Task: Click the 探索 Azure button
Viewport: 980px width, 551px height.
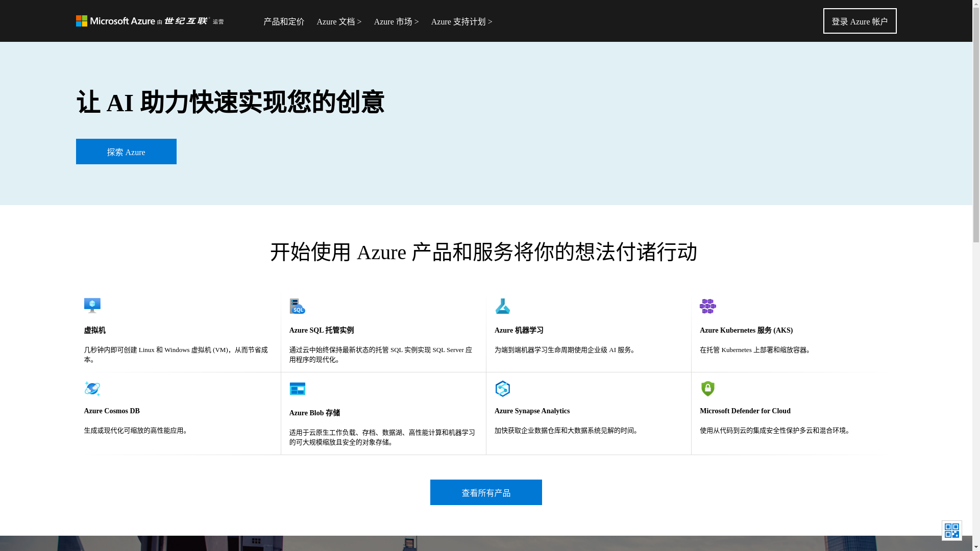Action: pos(126,152)
